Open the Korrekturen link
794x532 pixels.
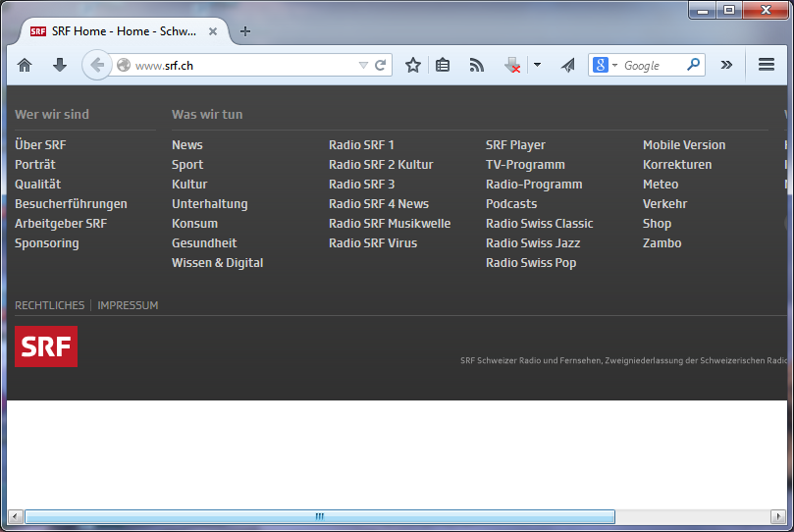point(677,165)
